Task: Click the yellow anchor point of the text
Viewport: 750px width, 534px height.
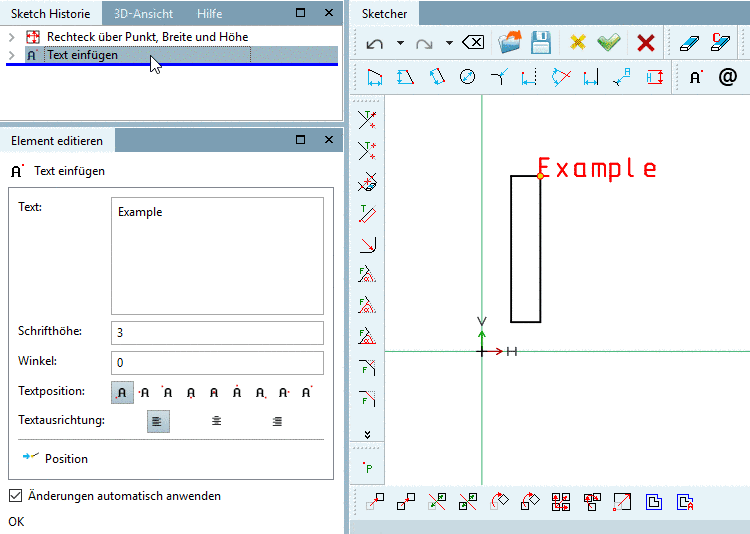Action: point(540,176)
